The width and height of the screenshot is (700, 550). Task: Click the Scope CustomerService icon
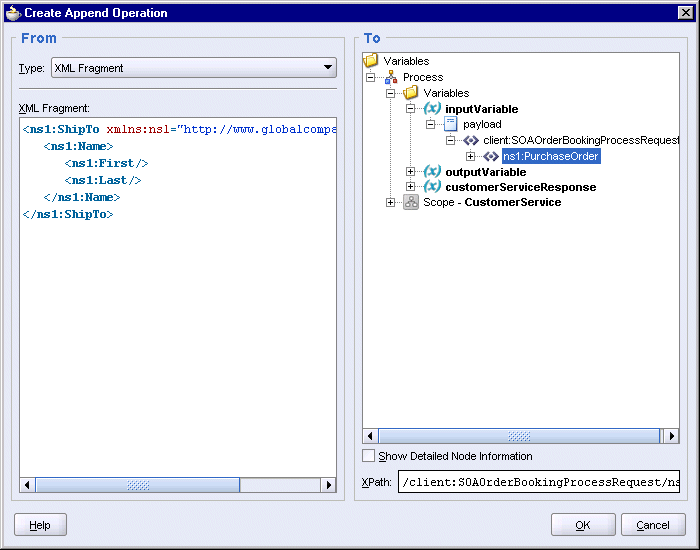tap(411, 202)
